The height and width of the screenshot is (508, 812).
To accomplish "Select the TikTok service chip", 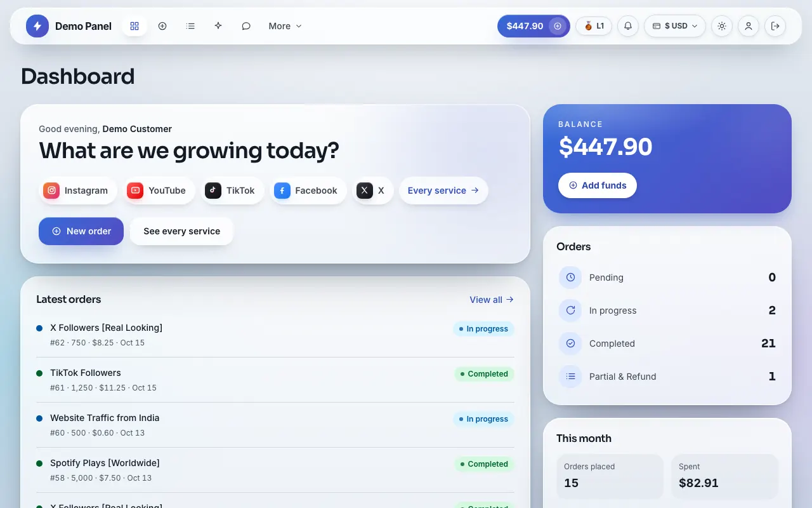I will (x=232, y=190).
